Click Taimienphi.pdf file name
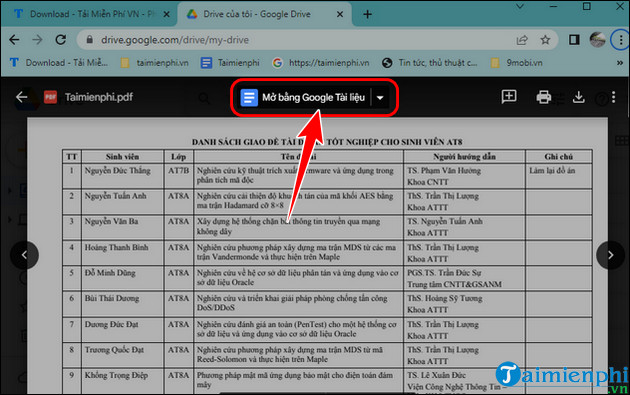 click(99, 97)
